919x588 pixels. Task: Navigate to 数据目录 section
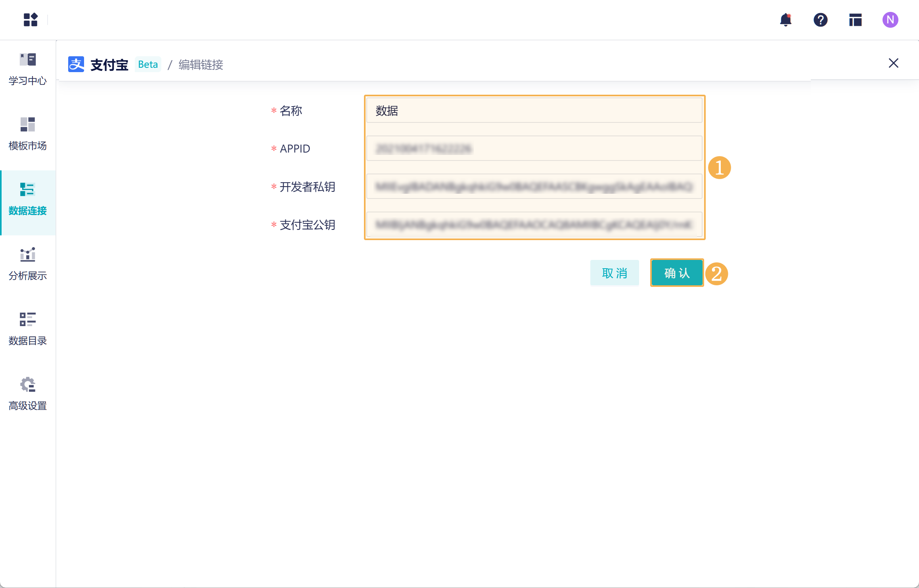[28, 329]
